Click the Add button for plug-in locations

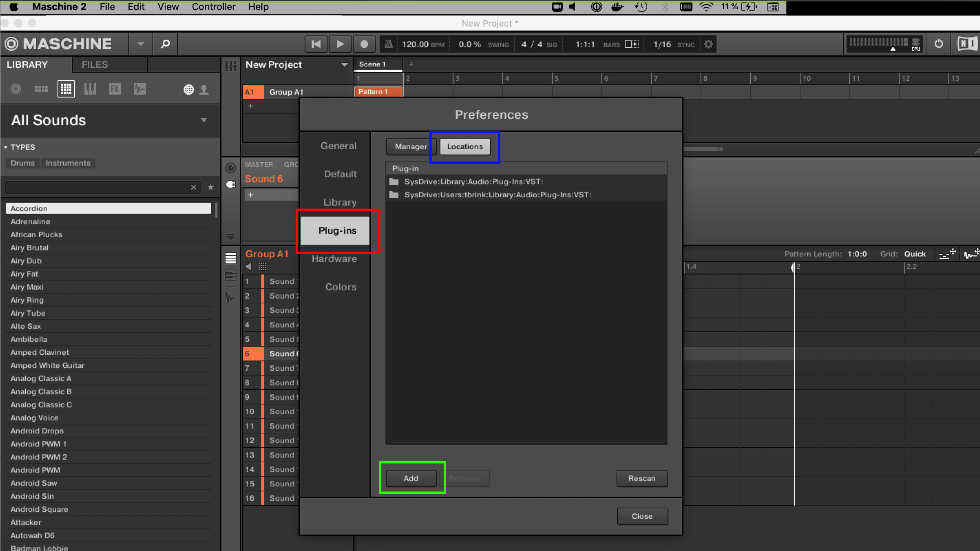click(x=411, y=478)
